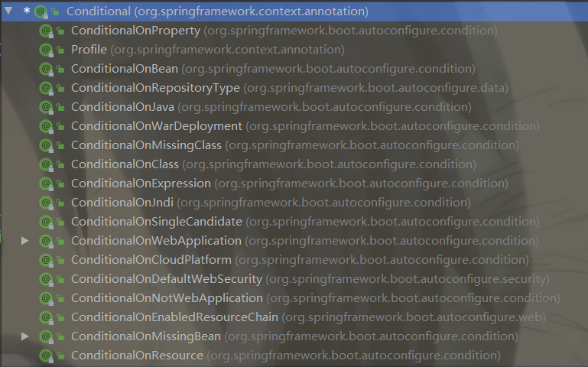Select the ConditionalOnNotWebApplication row

(x=167, y=298)
